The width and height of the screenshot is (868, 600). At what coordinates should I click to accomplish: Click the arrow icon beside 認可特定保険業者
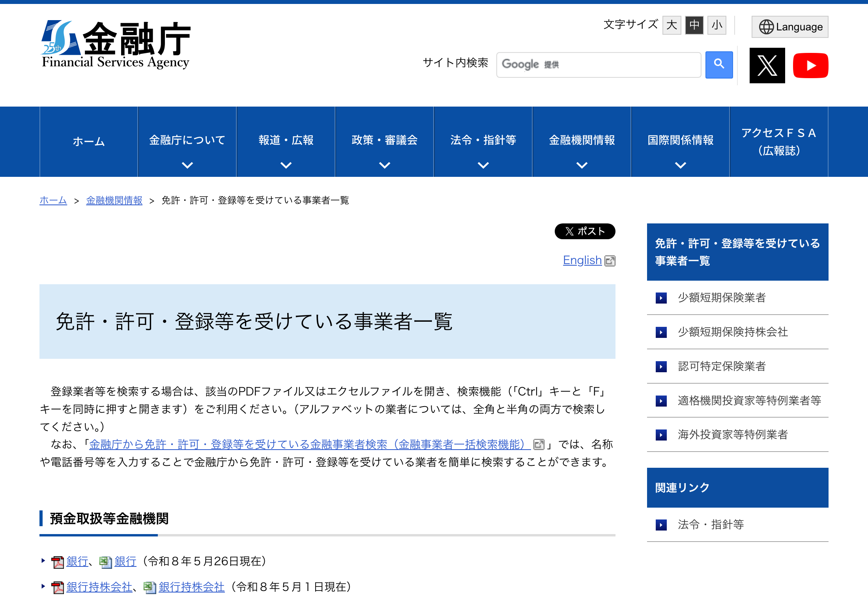(661, 366)
